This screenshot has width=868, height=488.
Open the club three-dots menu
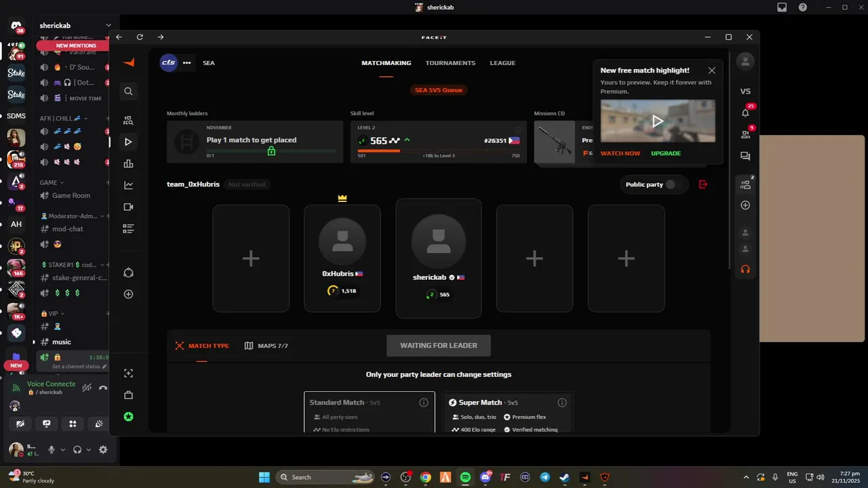186,63
